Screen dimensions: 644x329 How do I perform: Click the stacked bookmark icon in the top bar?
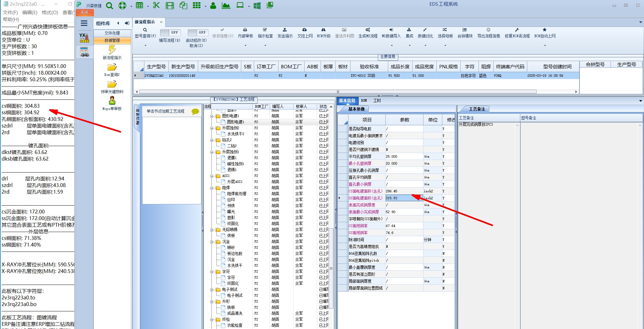point(270,5)
